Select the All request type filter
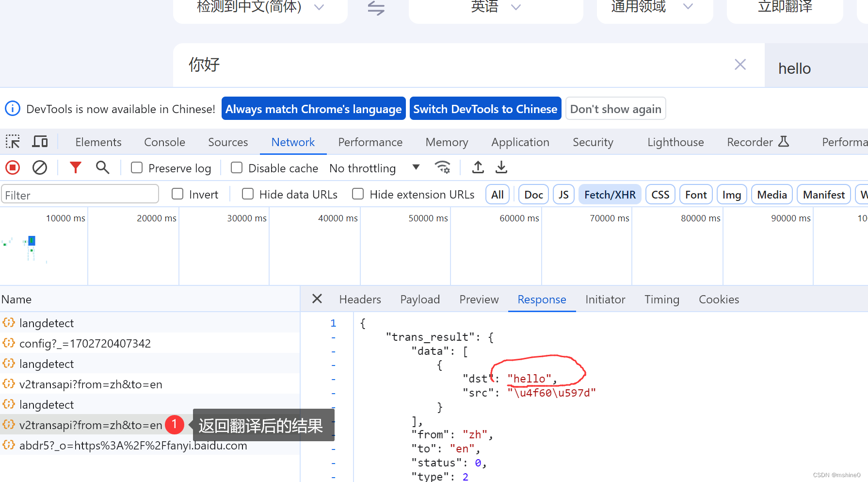The width and height of the screenshot is (868, 482). 498,195
